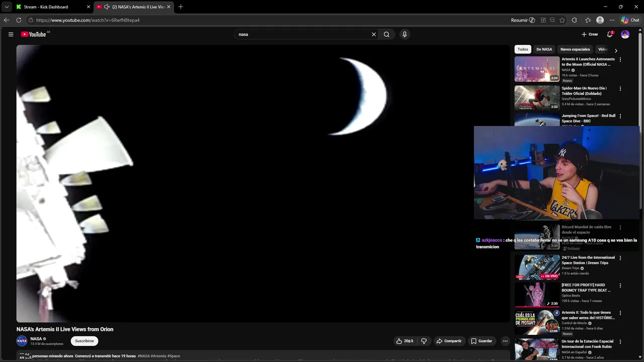
Task: Open the Copilot Chat button
Action: click(630, 20)
